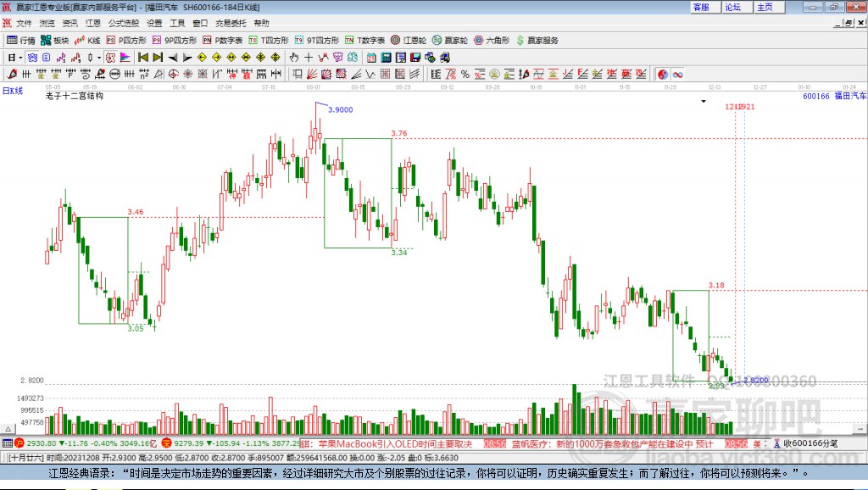
Task: Select the crosshair cursor tool
Action: pyautogui.click(x=309, y=58)
